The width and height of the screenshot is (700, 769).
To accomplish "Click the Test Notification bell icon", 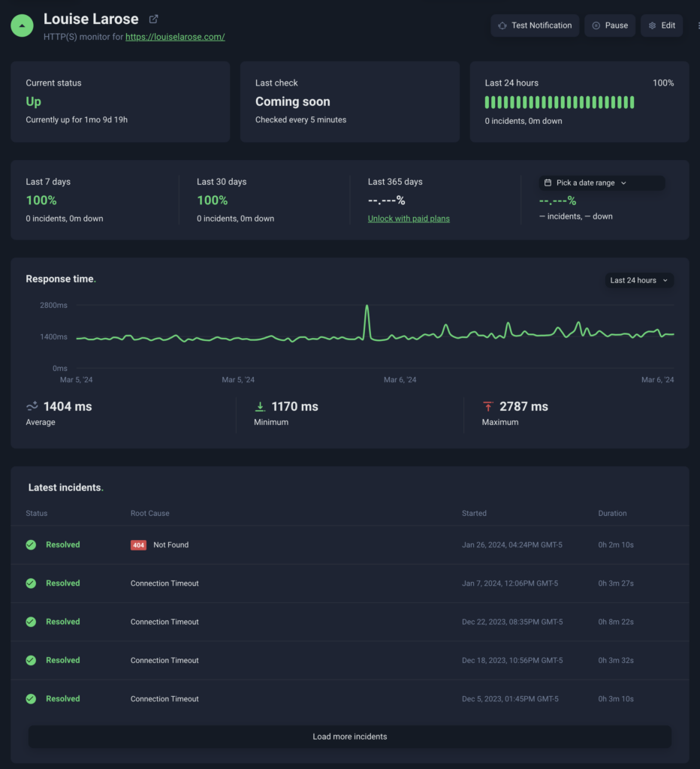I will click(x=502, y=26).
